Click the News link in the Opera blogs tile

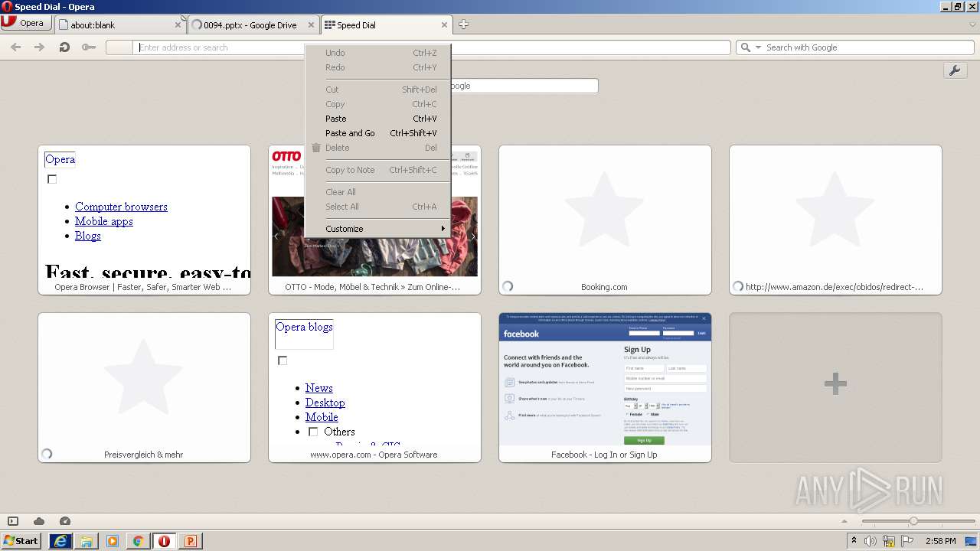tap(318, 388)
